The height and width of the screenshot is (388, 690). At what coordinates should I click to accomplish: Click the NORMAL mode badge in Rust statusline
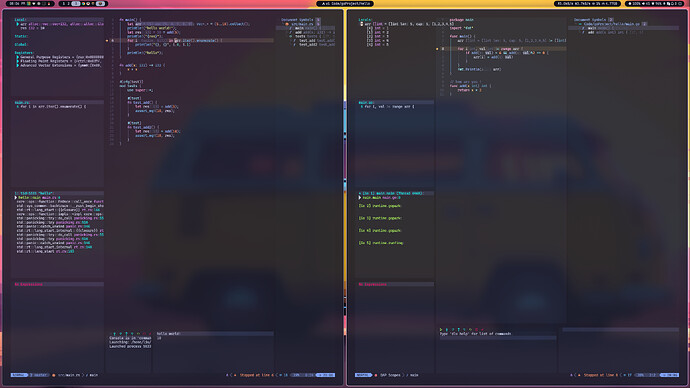[x=19, y=375]
